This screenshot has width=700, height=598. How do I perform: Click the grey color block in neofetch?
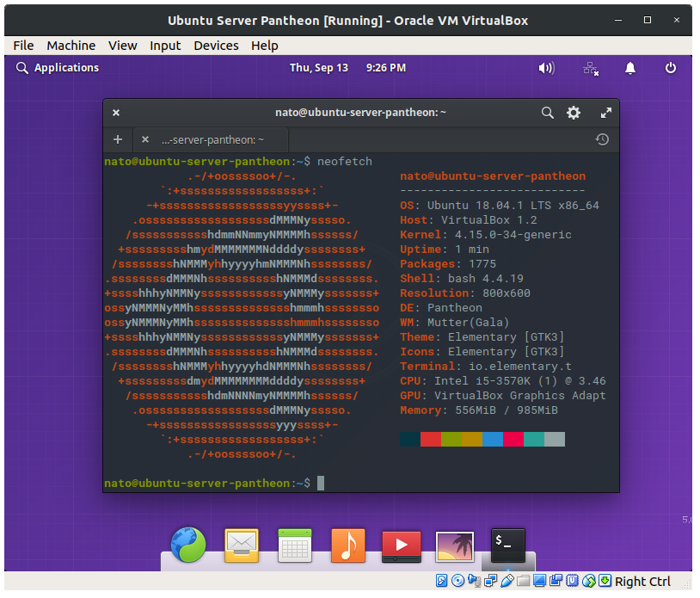[x=555, y=439]
